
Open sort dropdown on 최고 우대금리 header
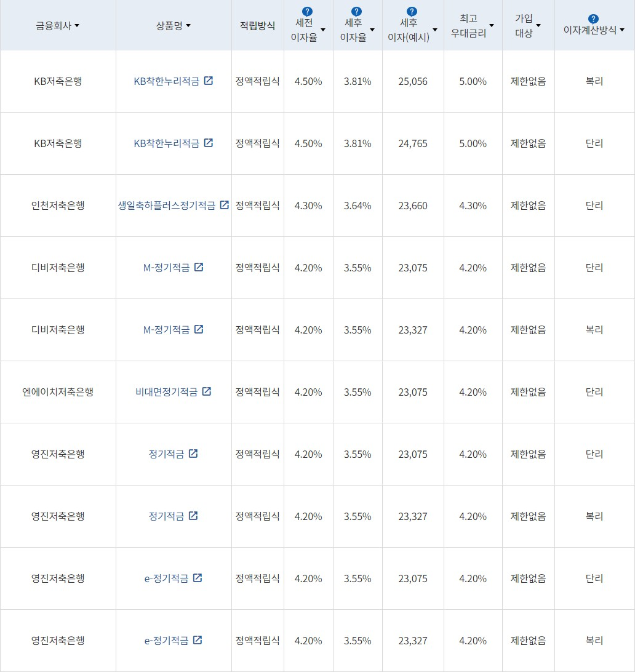click(x=490, y=25)
